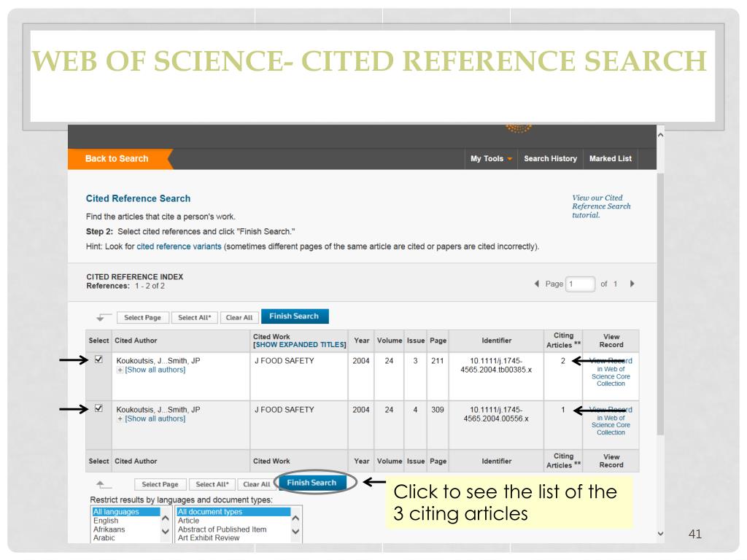Open the Cited Reference Search tutorial link

pyautogui.click(x=601, y=206)
